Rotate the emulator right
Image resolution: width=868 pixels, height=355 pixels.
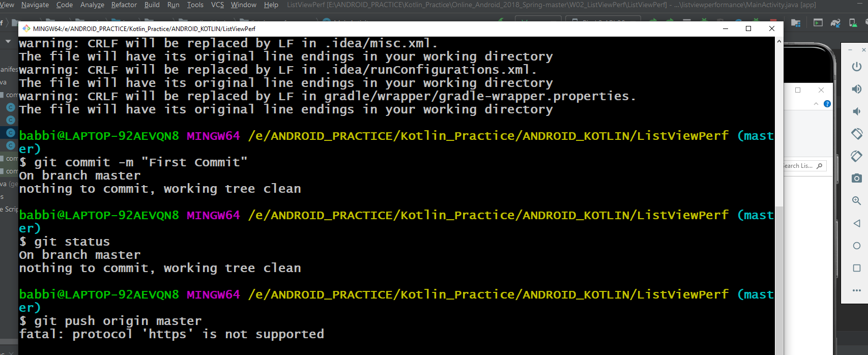click(x=857, y=156)
